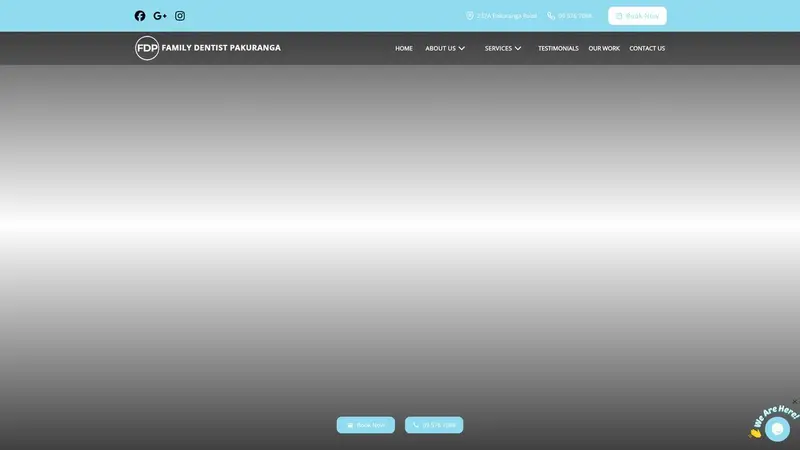
Task: Open the Google Plus icon
Action: pos(160,16)
